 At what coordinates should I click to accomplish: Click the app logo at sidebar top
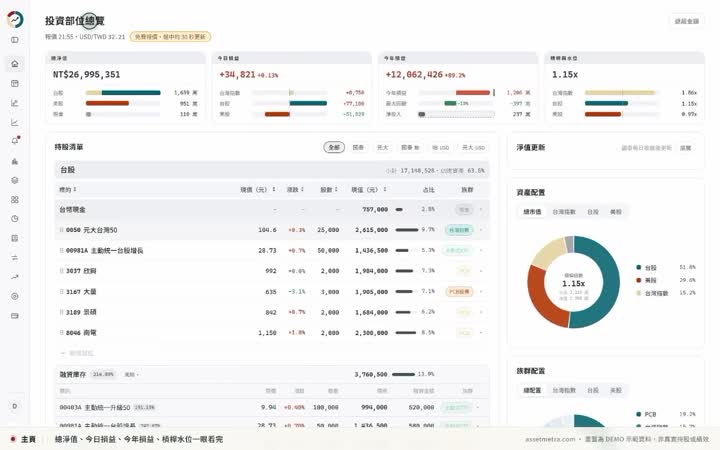tap(15, 19)
